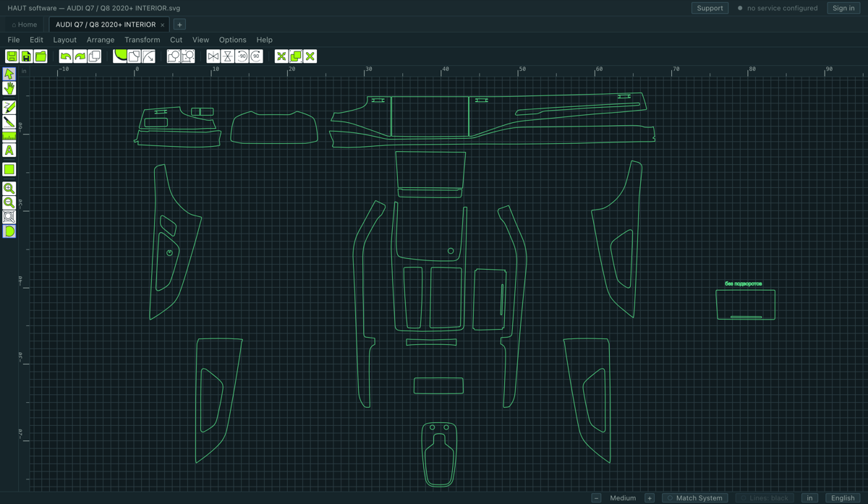The image size is (868, 504).
Task: Open the Transform menu
Action: click(142, 40)
